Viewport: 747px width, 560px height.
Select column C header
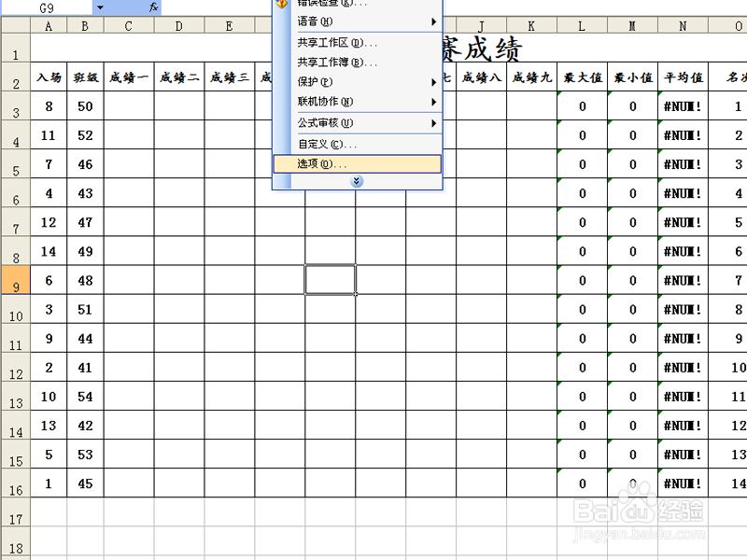[x=129, y=26]
